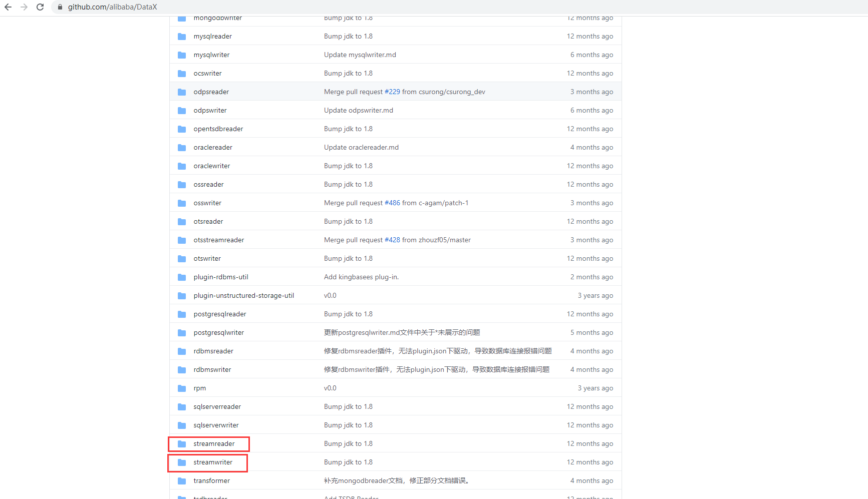Open the folder icon next to otsreader
The image size is (868, 499).
pyautogui.click(x=182, y=222)
